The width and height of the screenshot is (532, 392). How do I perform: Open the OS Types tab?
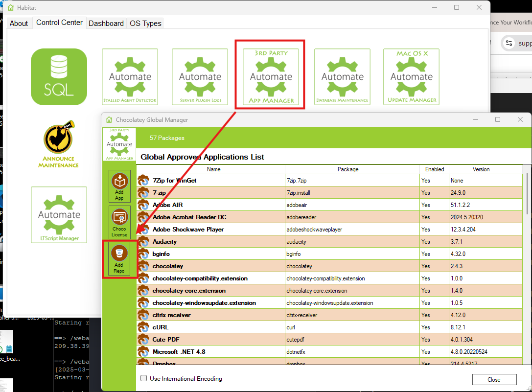145,23
